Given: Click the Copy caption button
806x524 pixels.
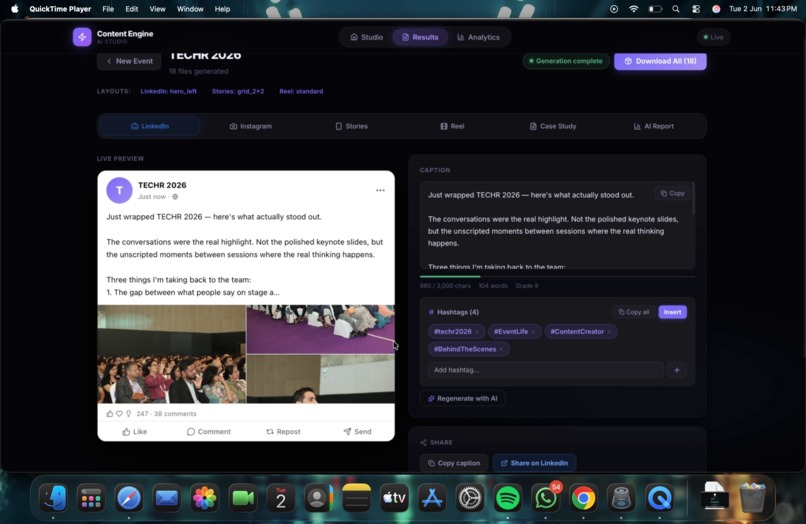Looking at the screenshot, I should pyautogui.click(x=454, y=463).
